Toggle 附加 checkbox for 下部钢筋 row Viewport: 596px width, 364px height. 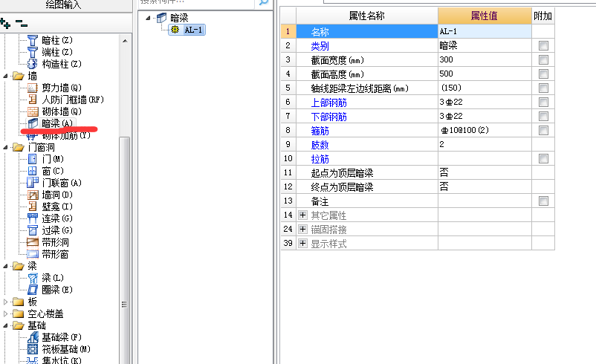pos(543,117)
